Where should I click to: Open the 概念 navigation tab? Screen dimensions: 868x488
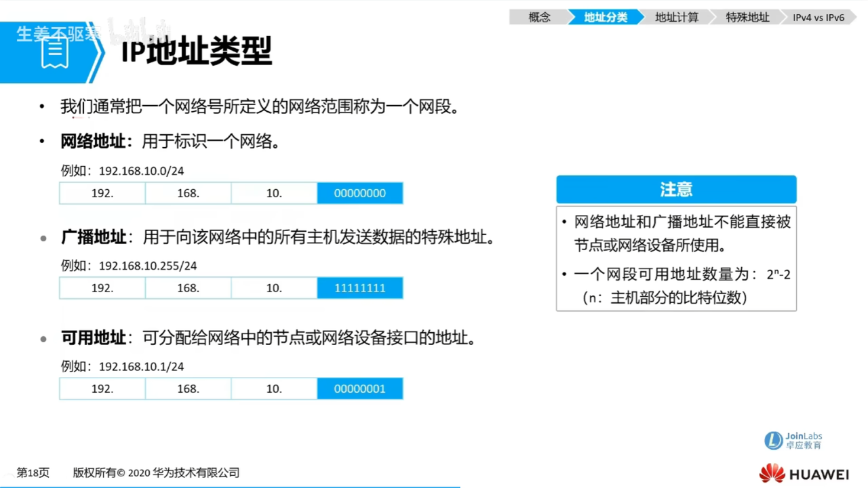click(539, 18)
